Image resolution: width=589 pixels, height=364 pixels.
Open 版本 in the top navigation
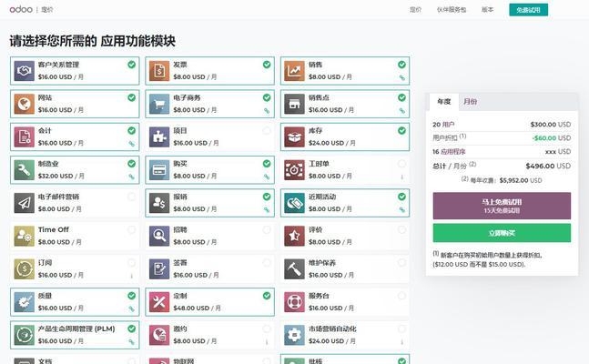(488, 10)
